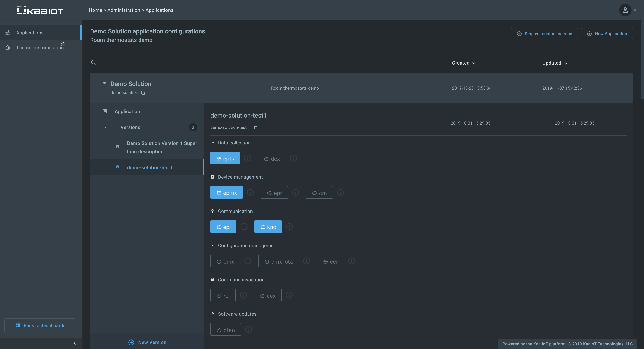Collapse the Demo Solution application row

105,83
